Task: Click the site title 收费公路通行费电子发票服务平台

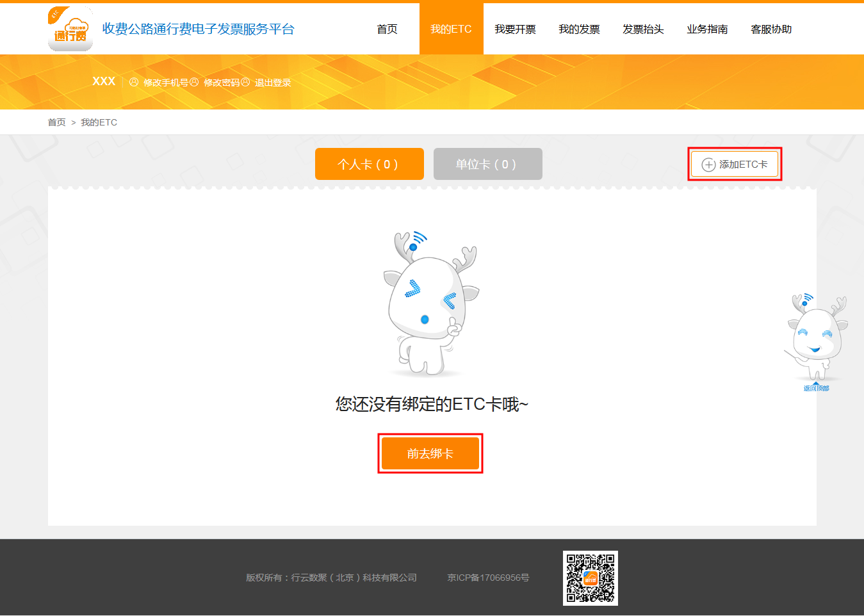Action: point(199,29)
